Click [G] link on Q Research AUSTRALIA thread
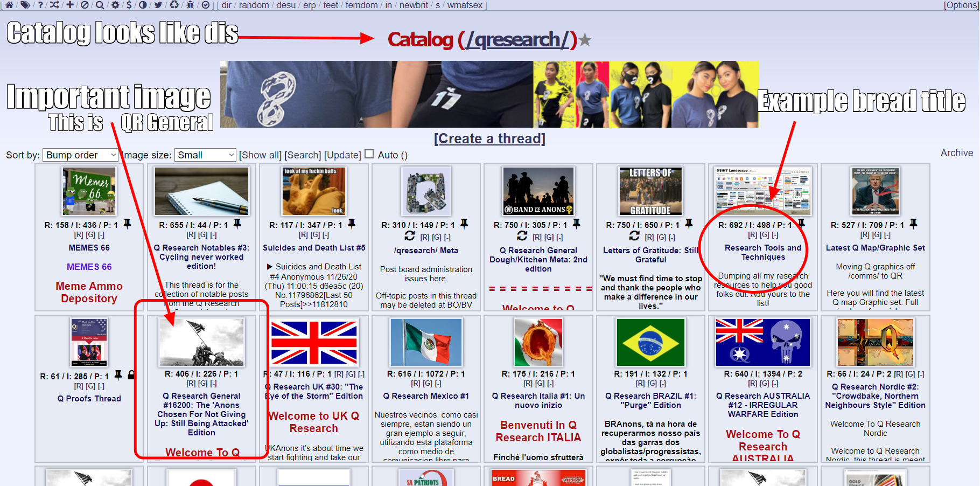The height and width of the screenshot is (486, 980). click(765, 384)
